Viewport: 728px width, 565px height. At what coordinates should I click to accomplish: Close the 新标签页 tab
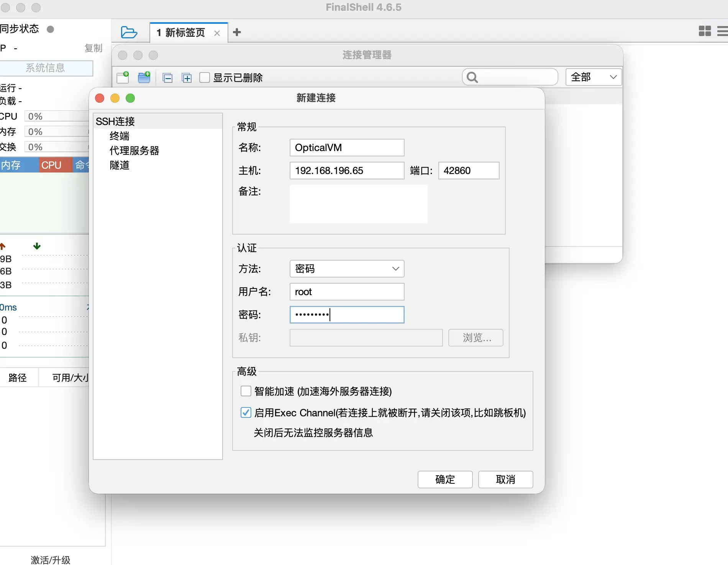pos(217,33)
